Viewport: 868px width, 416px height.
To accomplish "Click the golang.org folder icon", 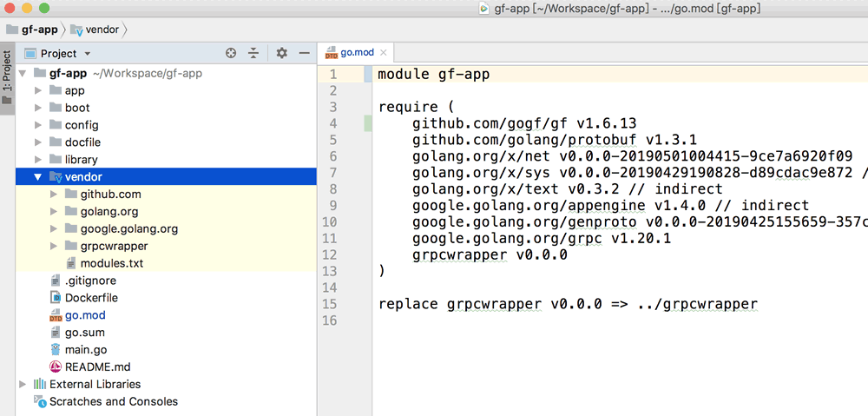I will click(x=71, y=210).
